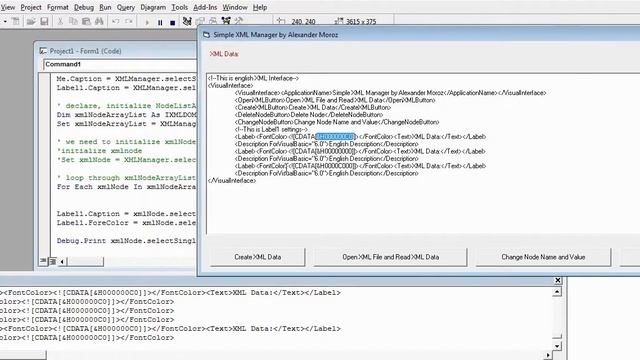Click Open XML File and Read XML Data
This screenshot has width=640, height=360.
coord(390,257)
